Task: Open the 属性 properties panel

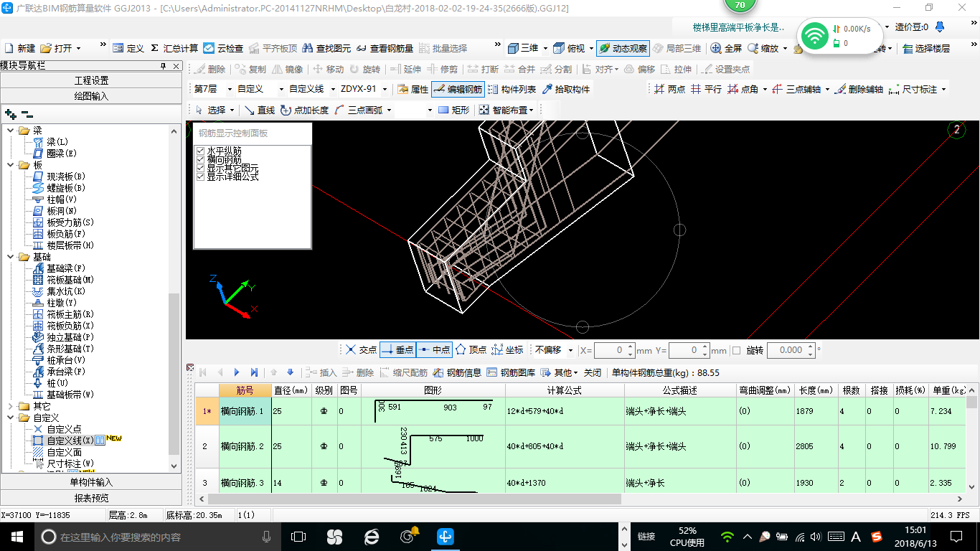Action: click(x=413, y=90)
